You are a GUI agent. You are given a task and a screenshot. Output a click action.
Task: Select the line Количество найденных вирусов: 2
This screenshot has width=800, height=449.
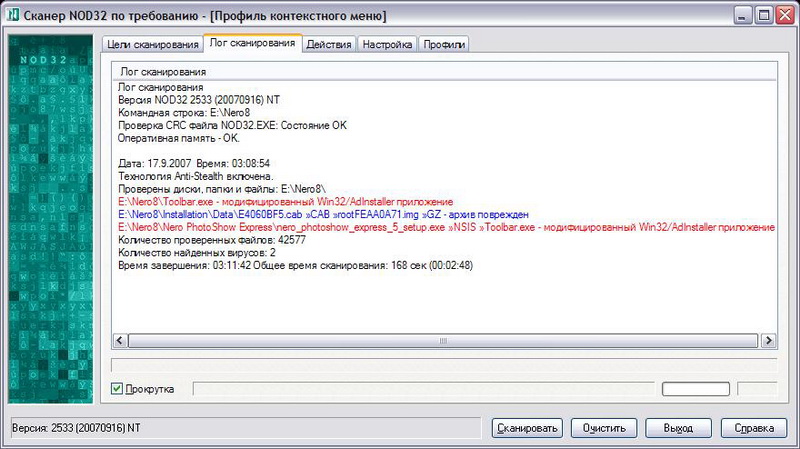(x=197, y=253)
